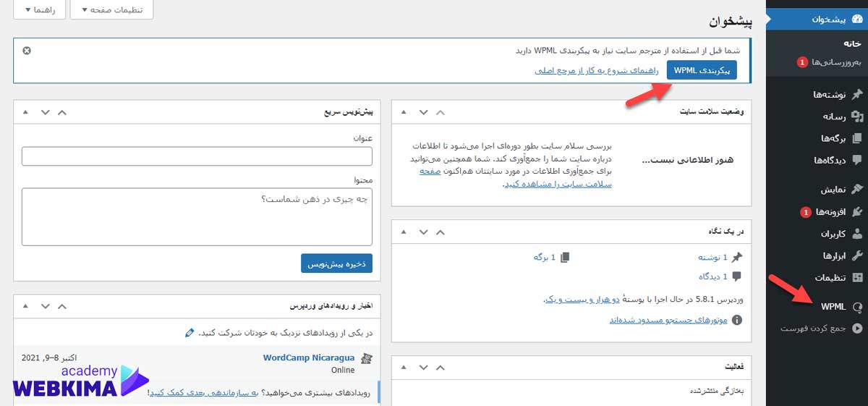Open موتورهای جستجو مسدود شده‌اند link
868x406 pixels.
coord(668,319)
